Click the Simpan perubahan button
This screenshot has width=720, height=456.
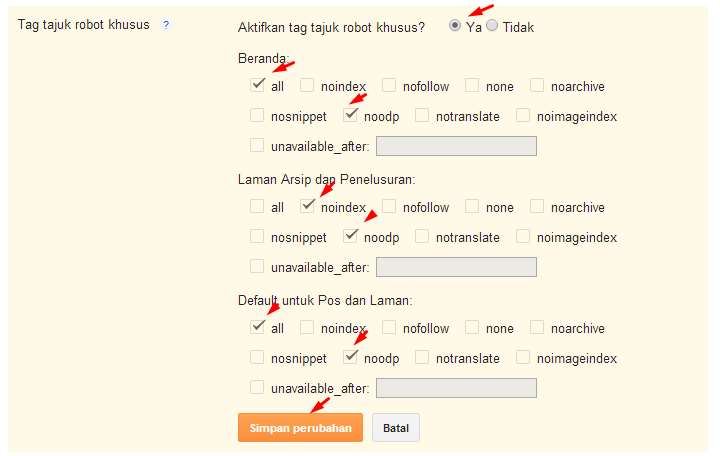click(300, 428)
